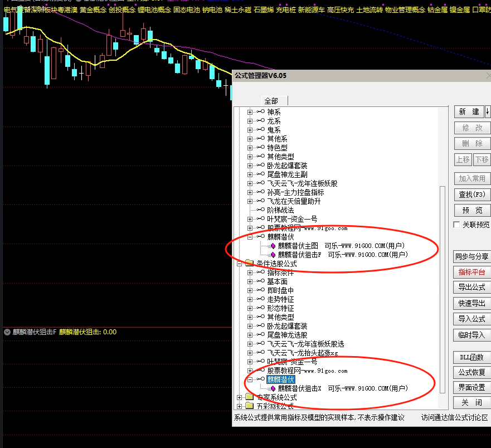This screenshot has height=448, width=491.
Task: Click the key icon beside 阶梯战法
Action: tap(260, 210)
